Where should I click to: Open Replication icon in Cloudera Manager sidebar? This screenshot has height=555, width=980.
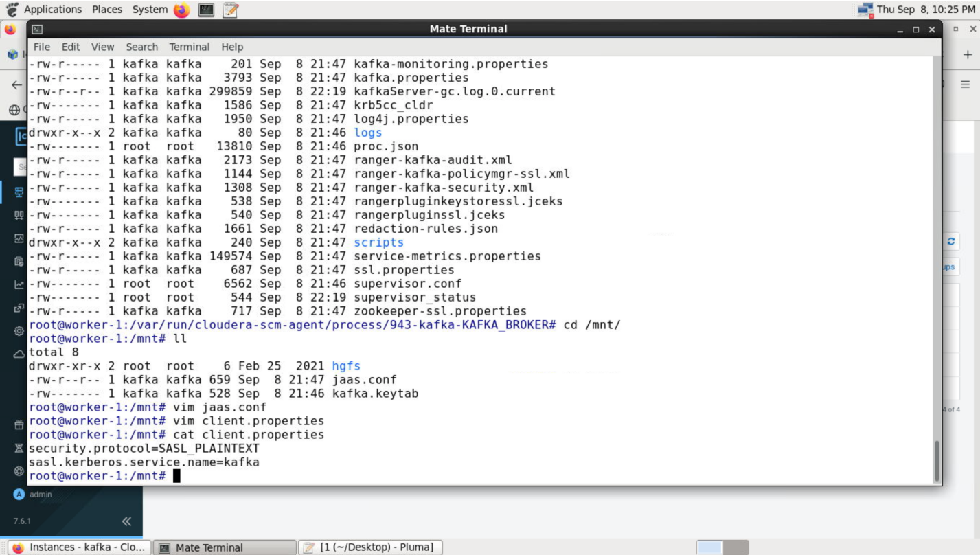19,308
